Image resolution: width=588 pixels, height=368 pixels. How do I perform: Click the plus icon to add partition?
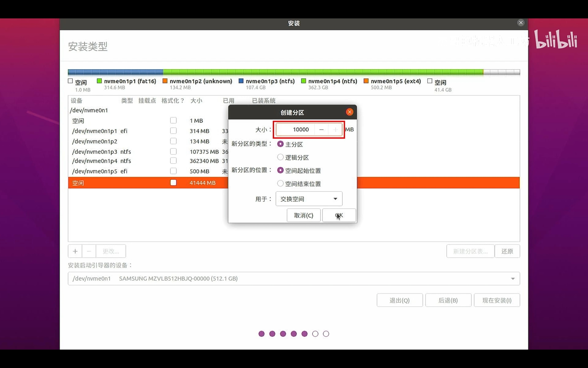click(75, 251)
